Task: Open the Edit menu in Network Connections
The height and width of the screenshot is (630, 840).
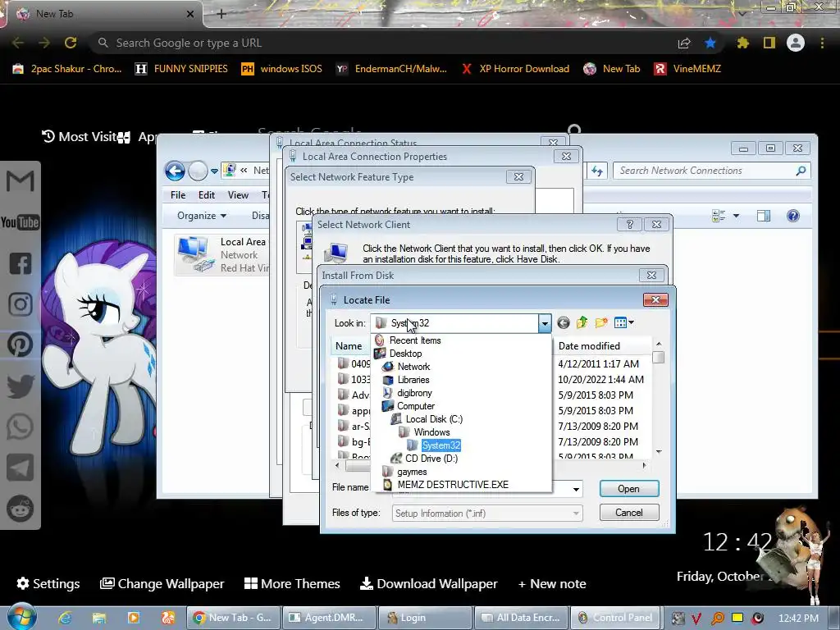Action: (x=206, y=195)
